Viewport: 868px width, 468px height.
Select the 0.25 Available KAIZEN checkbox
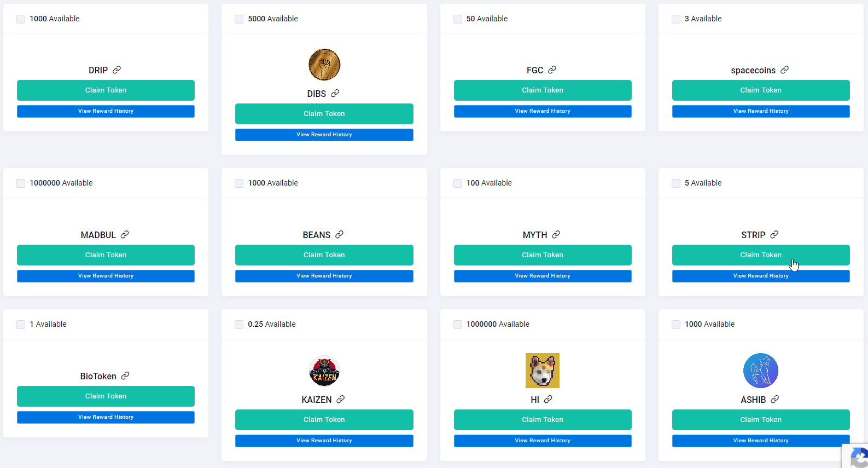click(x=239, y=325)
